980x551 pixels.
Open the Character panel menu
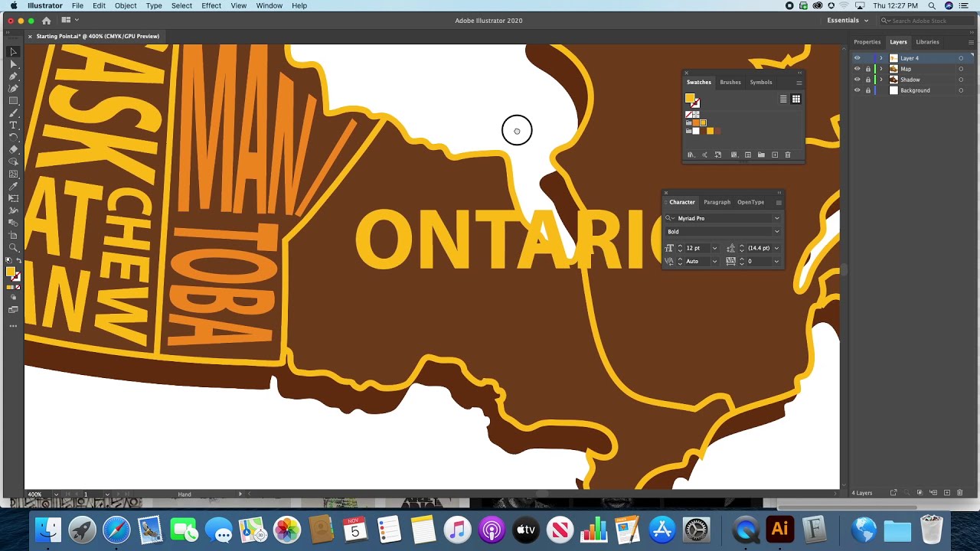(779, 203)
